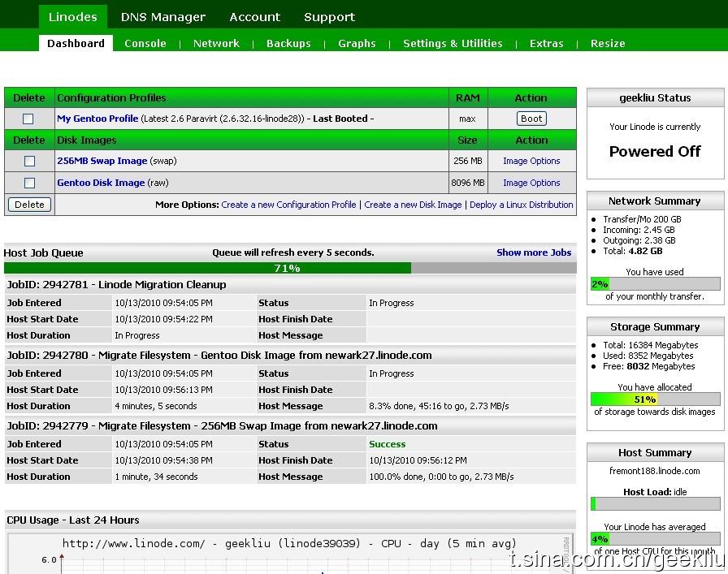Go to the Support tab
728x574 pixels.
click(329, 17)
